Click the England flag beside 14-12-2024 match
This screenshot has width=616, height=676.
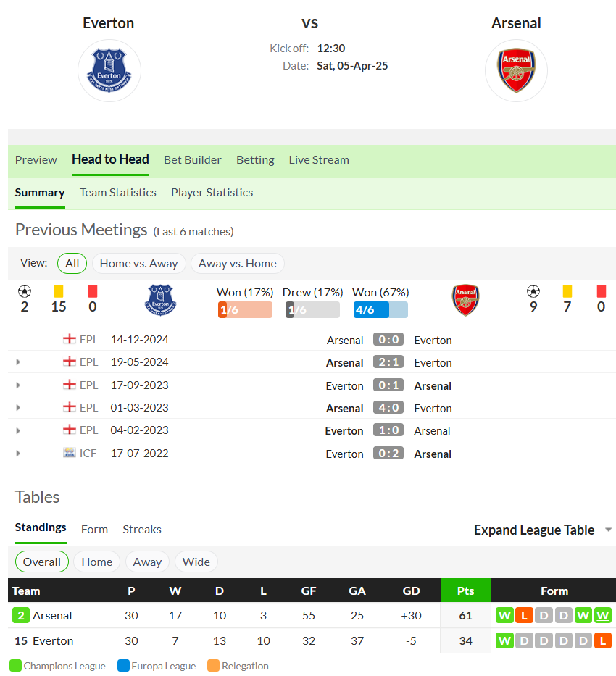tap(70, 339)
